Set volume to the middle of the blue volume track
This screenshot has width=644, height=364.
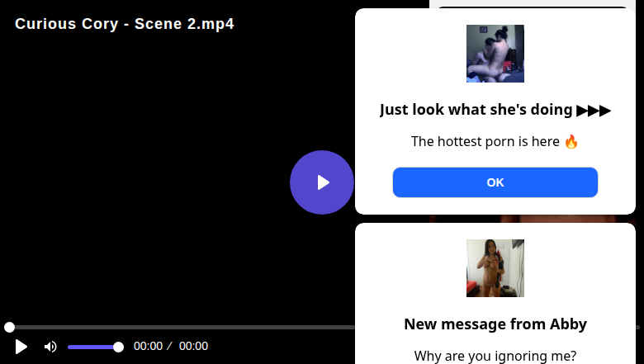[x=93, y=347]
